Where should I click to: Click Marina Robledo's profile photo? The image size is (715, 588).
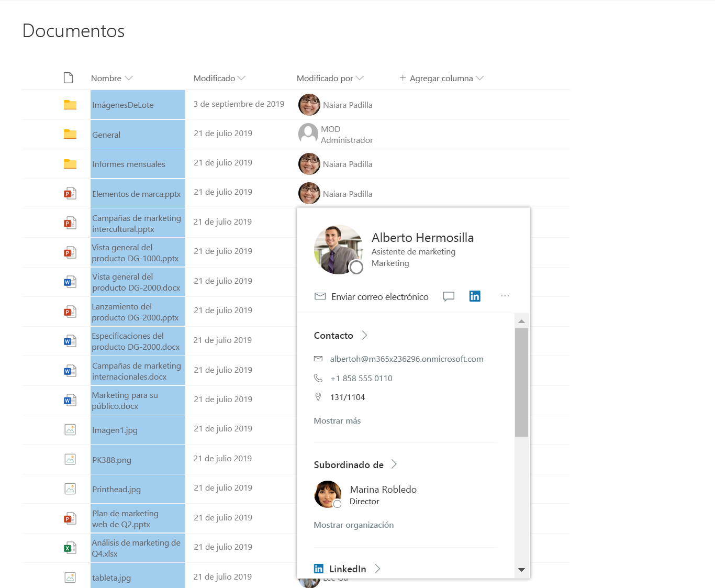point(328,494)
